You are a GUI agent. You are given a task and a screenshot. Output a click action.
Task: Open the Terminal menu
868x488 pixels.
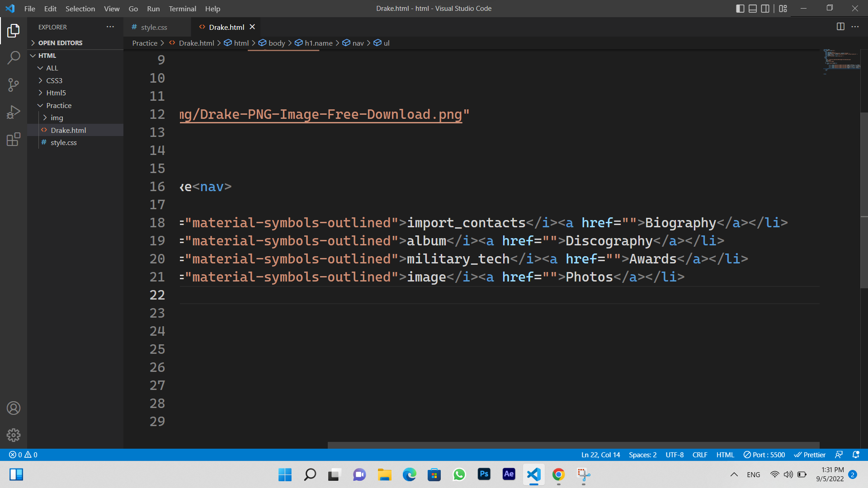coord(182,9)
